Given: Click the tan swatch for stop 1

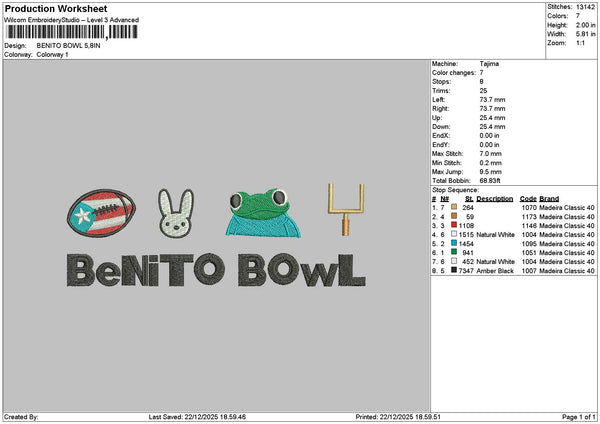Looking at the screenshot, I should [454, 207].
